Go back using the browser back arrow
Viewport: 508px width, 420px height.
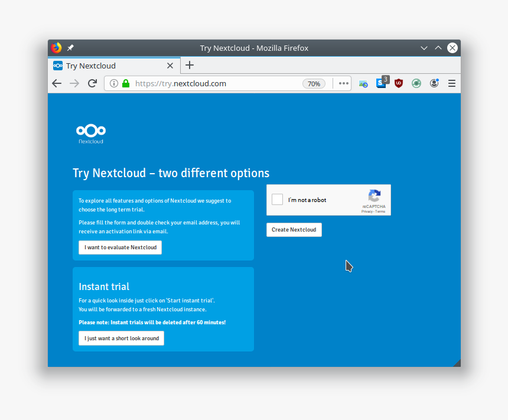(x=57, y=84)
